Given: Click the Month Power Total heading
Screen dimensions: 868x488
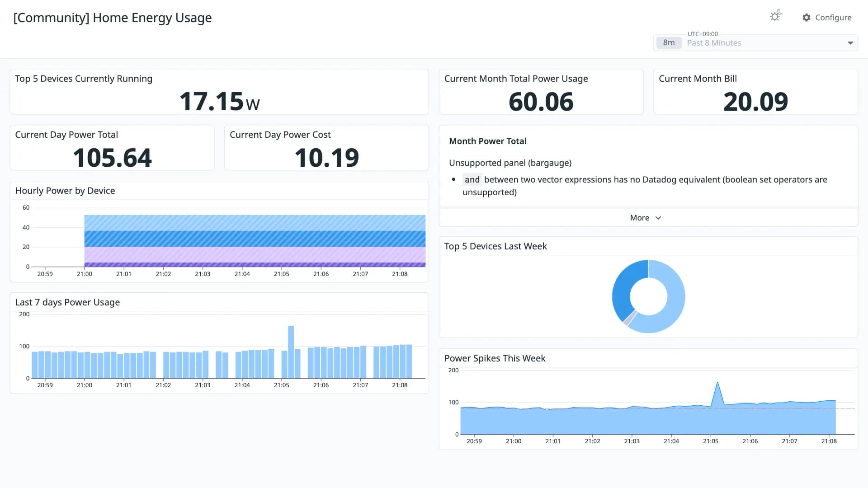Looking at the screenshot, I should (x=488, y=141).
